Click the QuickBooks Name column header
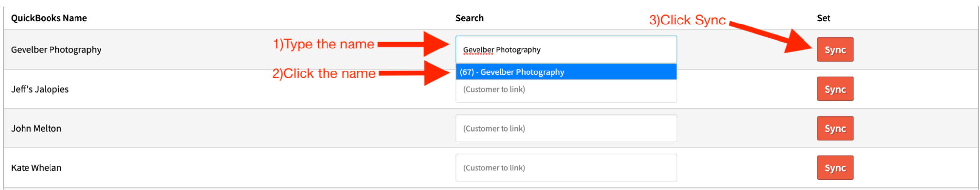980x190 pixels. (x=49, y=18)
